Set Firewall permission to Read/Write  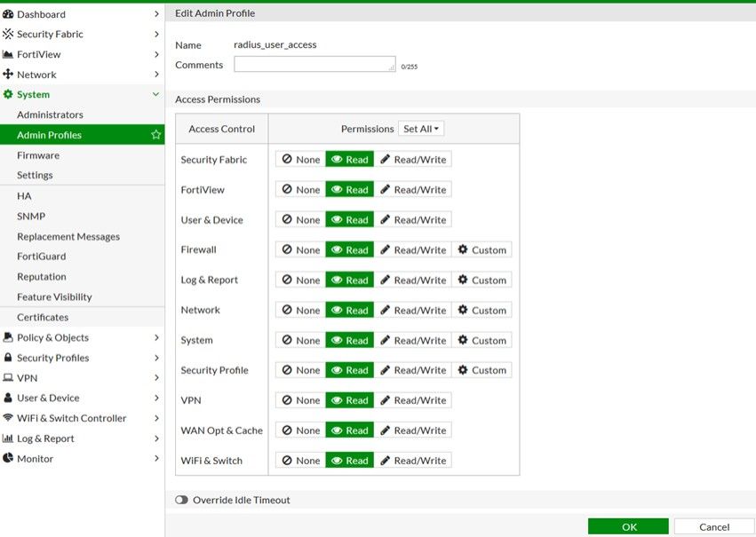413,249
